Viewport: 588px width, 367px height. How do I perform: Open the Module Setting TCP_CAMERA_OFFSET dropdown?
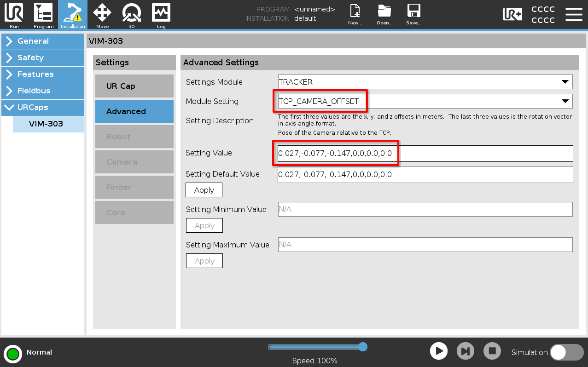pos(425,101)
